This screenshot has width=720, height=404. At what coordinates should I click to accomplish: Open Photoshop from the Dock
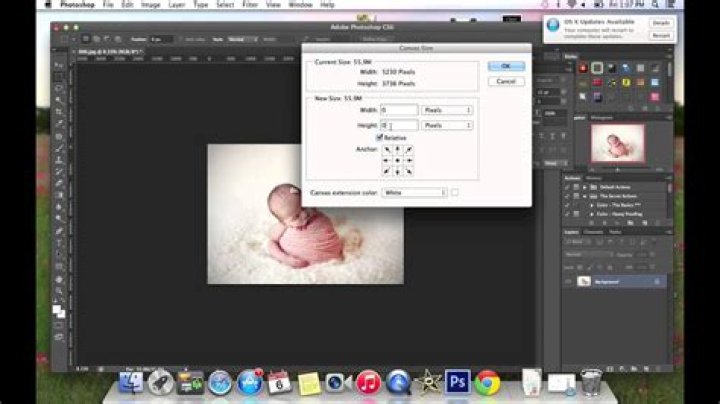pos(458,381)
